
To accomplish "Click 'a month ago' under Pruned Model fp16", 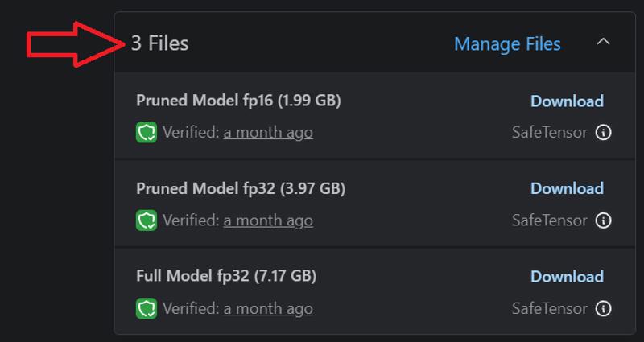I will pyautogui.click(x=268, y=133).
